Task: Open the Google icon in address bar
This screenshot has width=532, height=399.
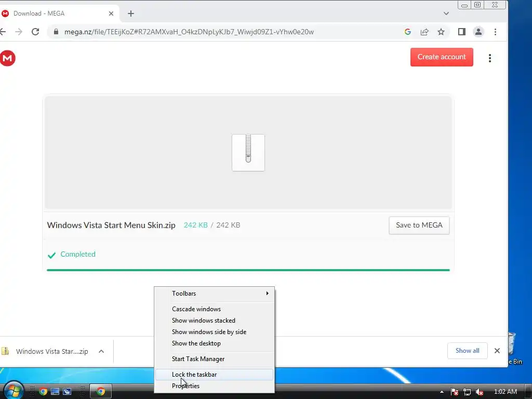Action: click(x=408, y=32)
